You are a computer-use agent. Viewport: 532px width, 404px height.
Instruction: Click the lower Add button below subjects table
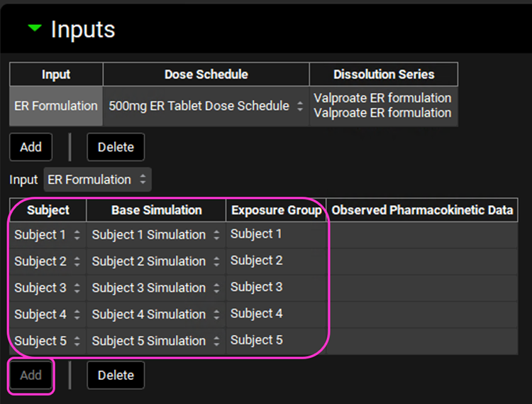click(x=31, y=375)
